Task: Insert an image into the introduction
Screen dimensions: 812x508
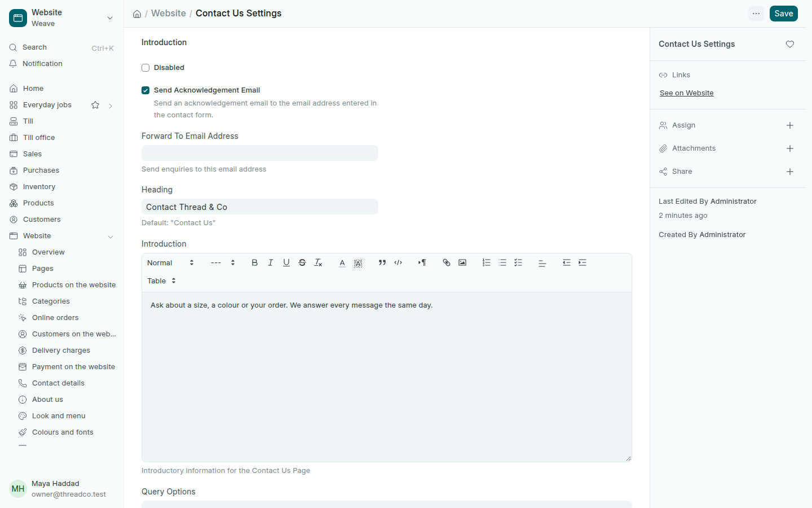Action: pyautogui.click(x=462, y=262)
